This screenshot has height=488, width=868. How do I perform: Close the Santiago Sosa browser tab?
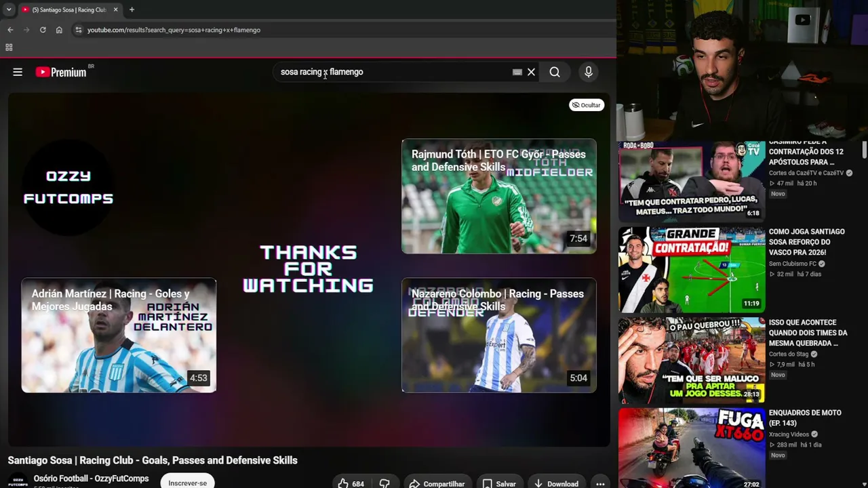[x=115, y=9]
